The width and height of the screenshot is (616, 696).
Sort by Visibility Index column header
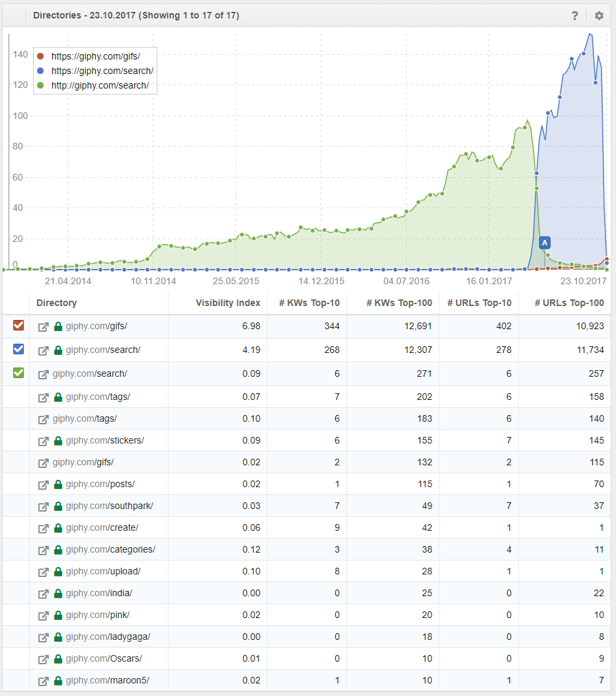[x=227, y=303]
